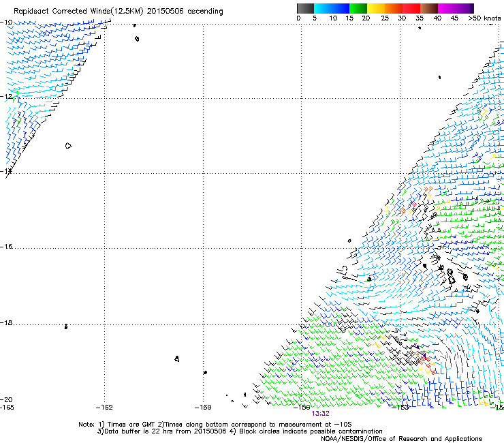Screen dimensions: 504x443
Task: Click the word 'ascending' in the title
Action: (x=205, y=12)
